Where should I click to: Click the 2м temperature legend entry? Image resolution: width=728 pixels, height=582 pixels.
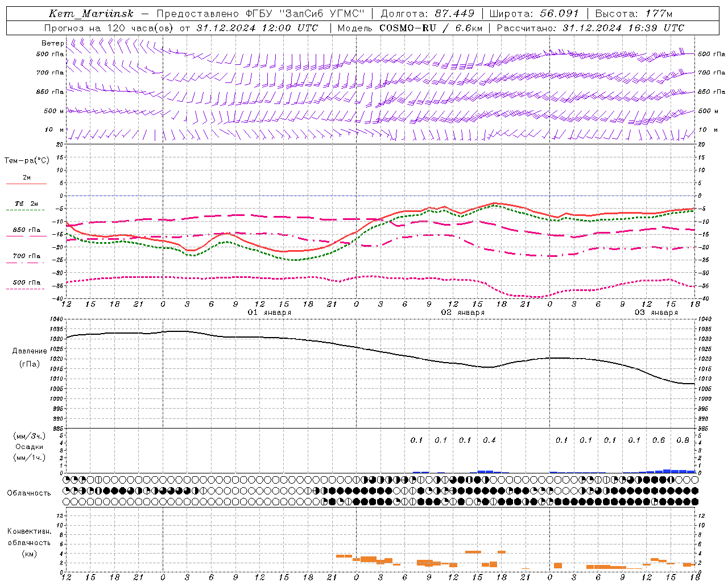[x=27, y=178]
